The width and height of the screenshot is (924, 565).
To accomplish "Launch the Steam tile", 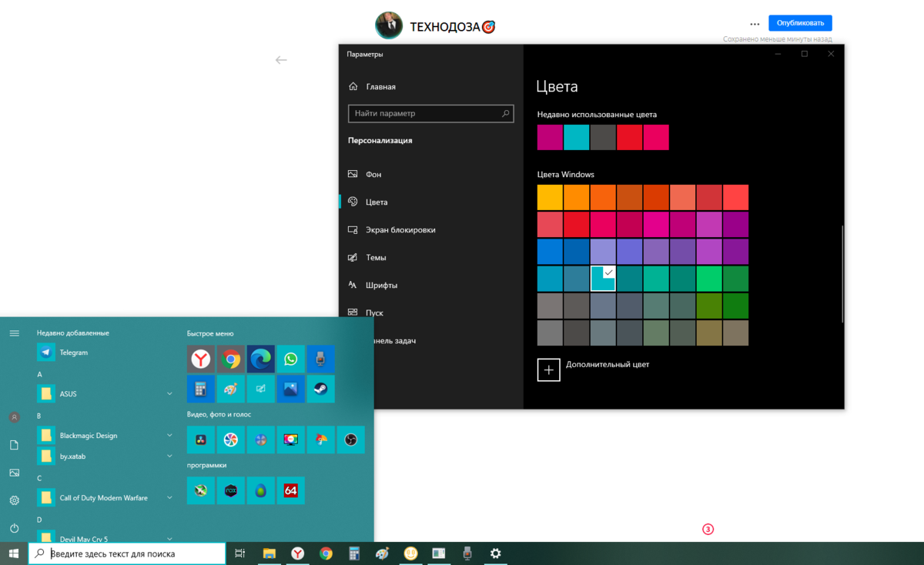I will pos(320,389).
